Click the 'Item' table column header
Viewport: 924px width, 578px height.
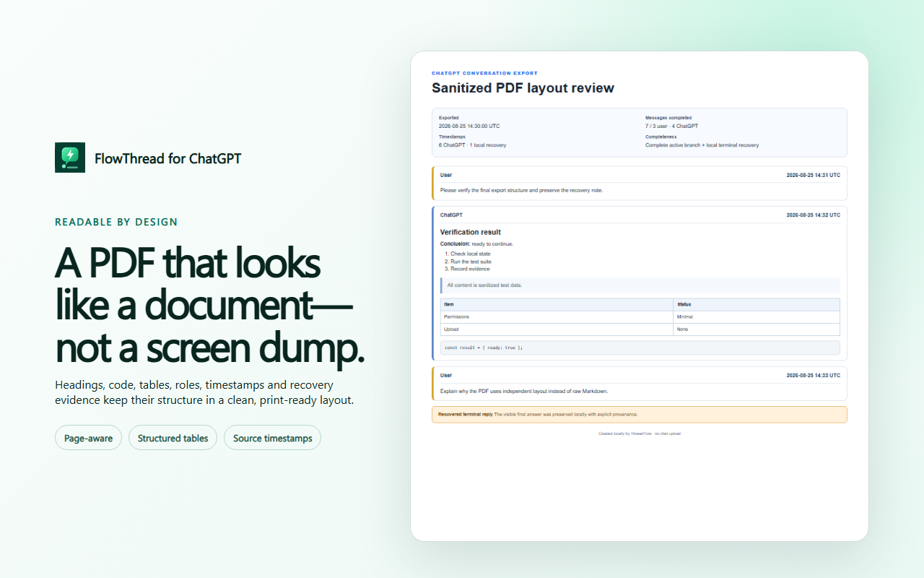557,305
